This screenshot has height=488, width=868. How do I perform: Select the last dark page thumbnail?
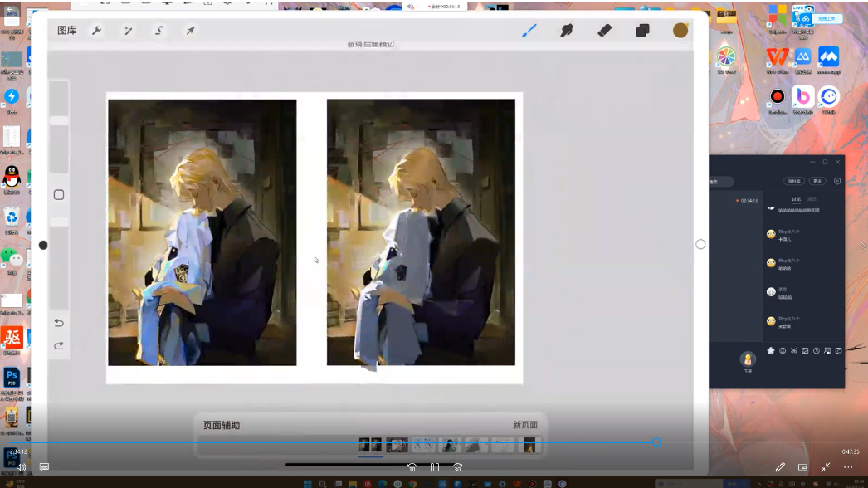(x=529, y=445)
